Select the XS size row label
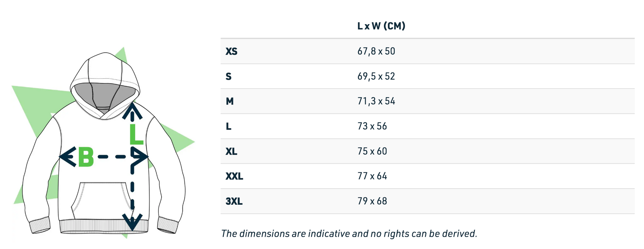This screenshot has width=644, height=249. (x=232, y=51)
